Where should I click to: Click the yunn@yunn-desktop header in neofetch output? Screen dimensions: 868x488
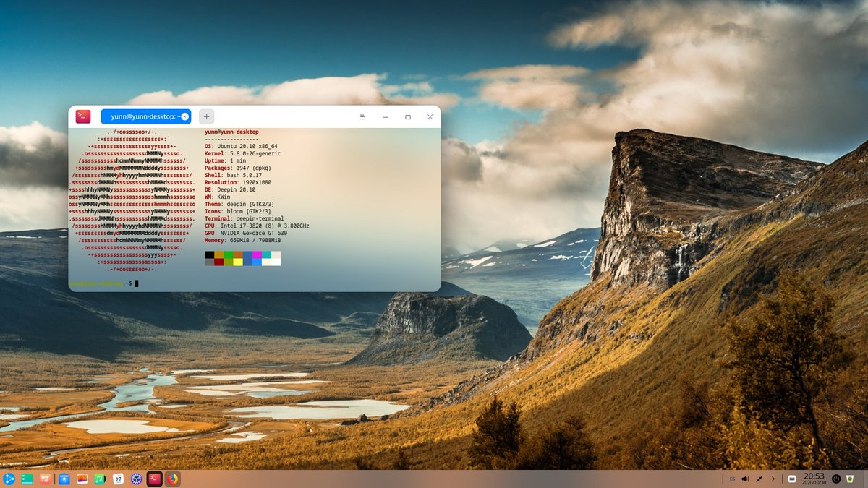tap(231, 132)
